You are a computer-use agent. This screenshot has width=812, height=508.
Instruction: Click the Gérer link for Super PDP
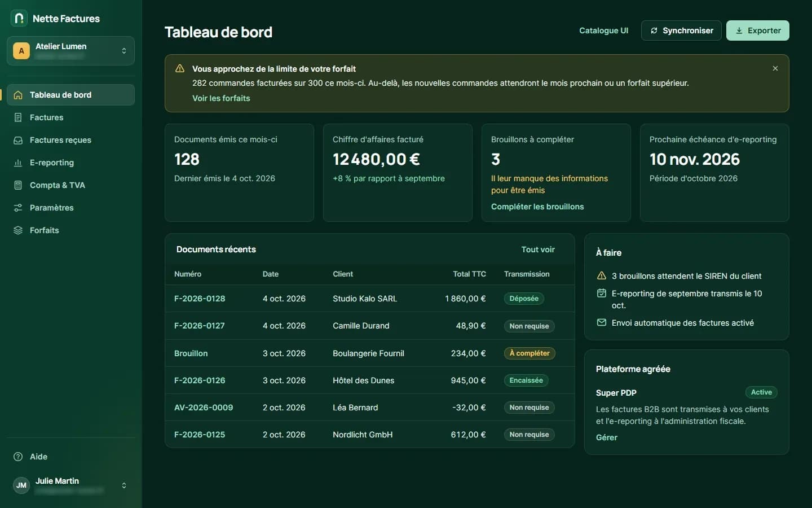click(607, 437)
